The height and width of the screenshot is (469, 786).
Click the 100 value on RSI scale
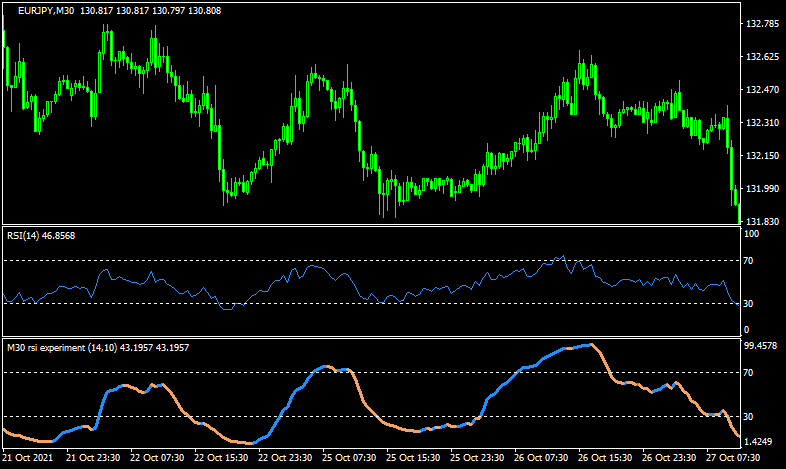pyautogui.click(x=751, y=233)
